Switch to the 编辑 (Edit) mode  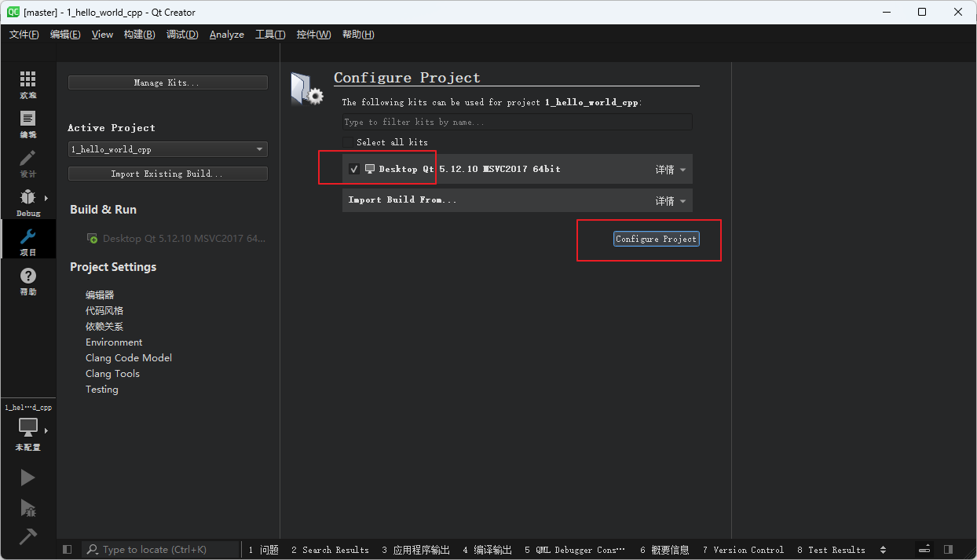[x=27, y=120]
